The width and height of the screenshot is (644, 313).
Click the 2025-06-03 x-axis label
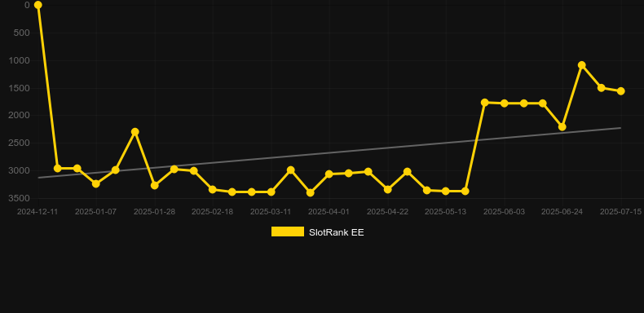(504, 212)
